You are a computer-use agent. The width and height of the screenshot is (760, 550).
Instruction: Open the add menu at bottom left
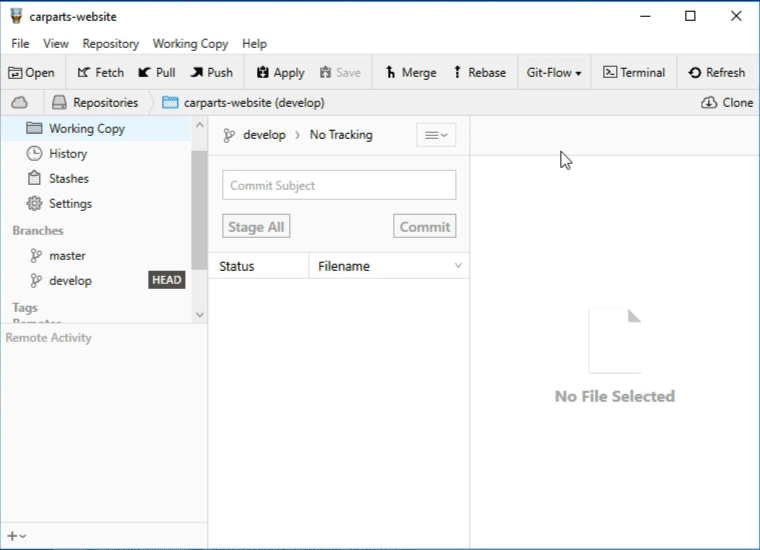coord(16,536)
